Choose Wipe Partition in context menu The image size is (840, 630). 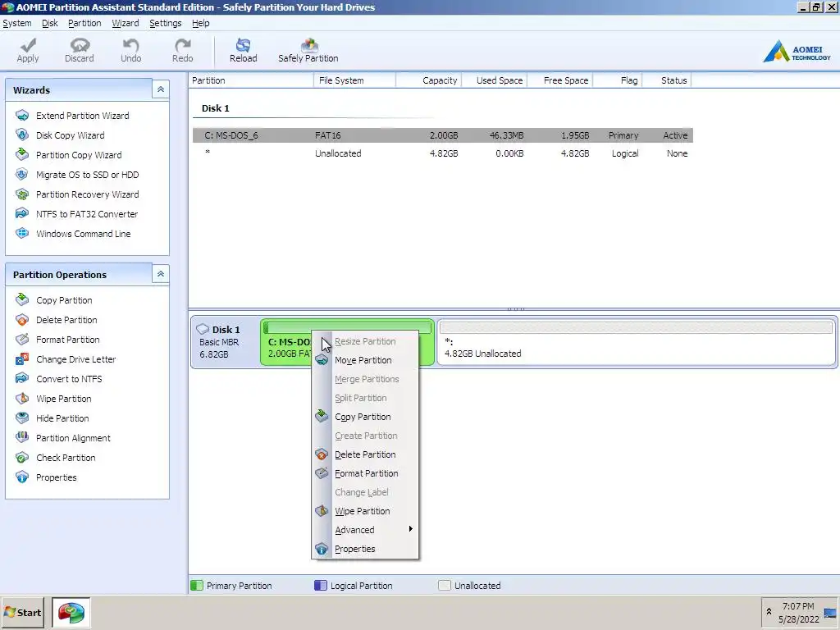pyautogui.click(x=365, y=511)
